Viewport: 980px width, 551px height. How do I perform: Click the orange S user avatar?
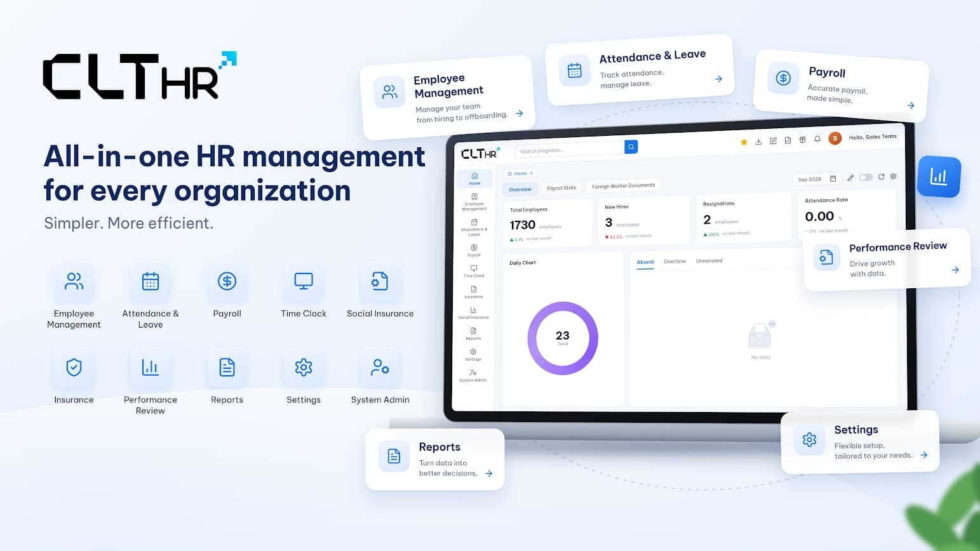[835, 138]
